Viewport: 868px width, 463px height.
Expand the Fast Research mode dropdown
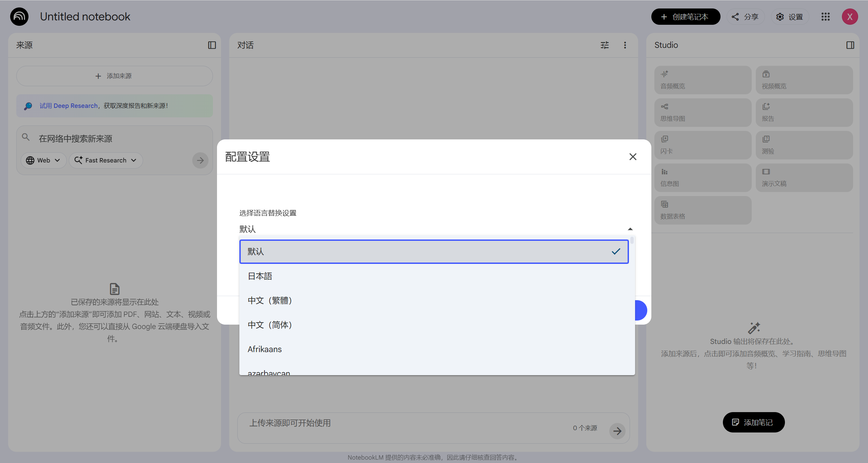pyautogui.click(x=106, y=160)
